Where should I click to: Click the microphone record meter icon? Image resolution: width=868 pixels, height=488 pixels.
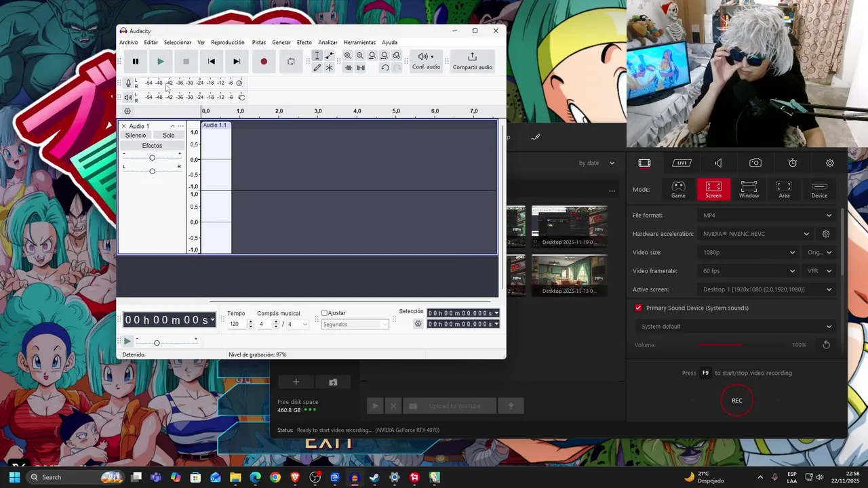tap(128, 83)
